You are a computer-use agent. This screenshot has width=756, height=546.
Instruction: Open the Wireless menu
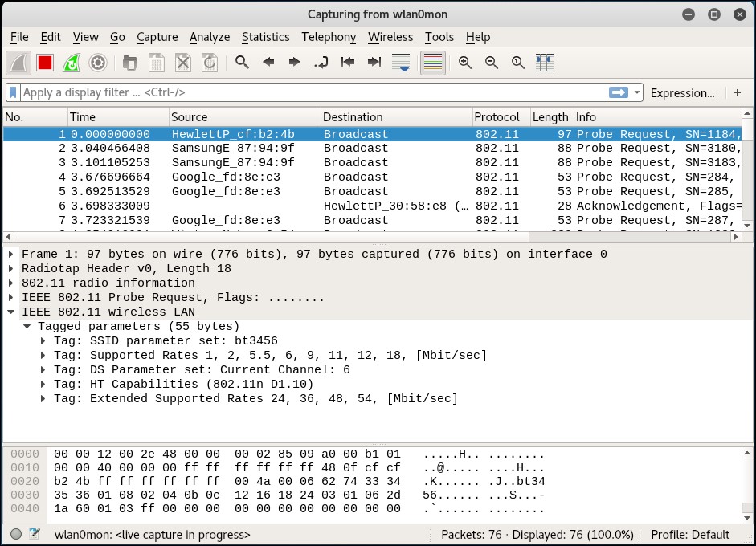pyautogui.click(x=390, y=37)
